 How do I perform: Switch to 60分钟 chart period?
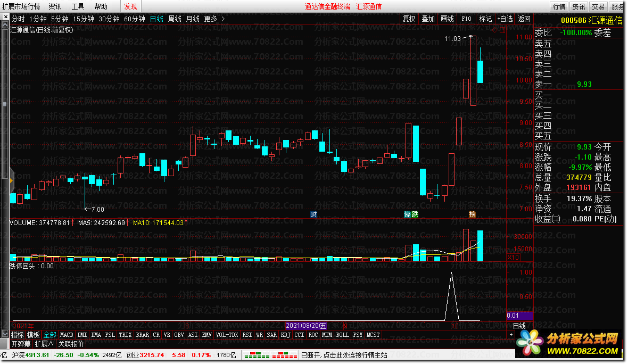coord(135,19)
